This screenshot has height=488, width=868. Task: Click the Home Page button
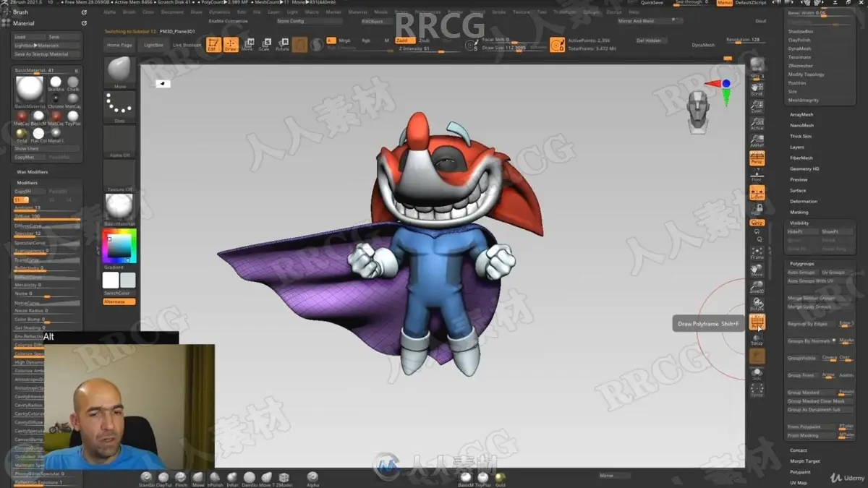(x=119, y=45)
